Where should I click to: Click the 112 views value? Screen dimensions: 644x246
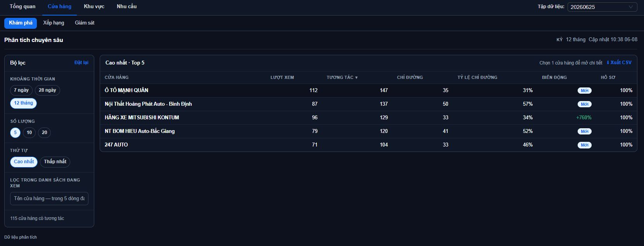[x=313, y=90]
